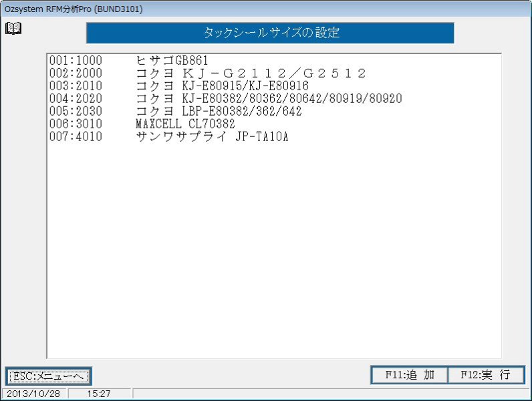Select row 006:3010 MAXCELL CL70382
The width and height of the screenshot is (532, 401).
pos(274,124)
